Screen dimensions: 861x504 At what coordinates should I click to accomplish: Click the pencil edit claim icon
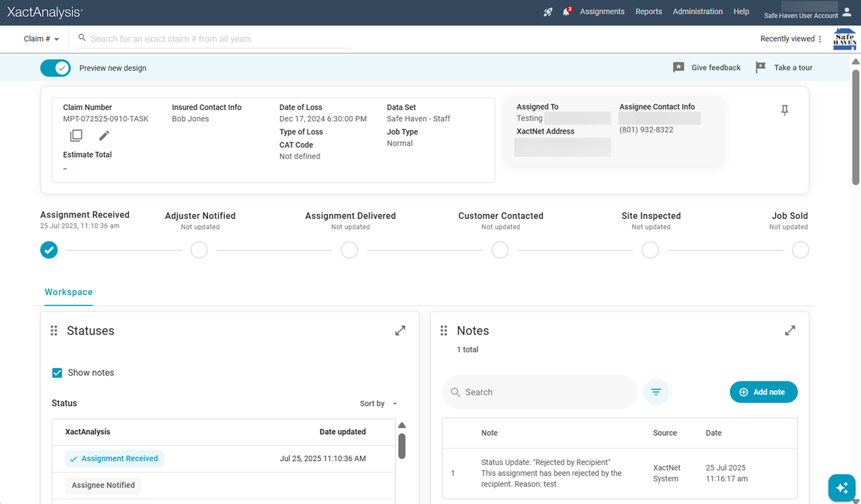point(104,136)
